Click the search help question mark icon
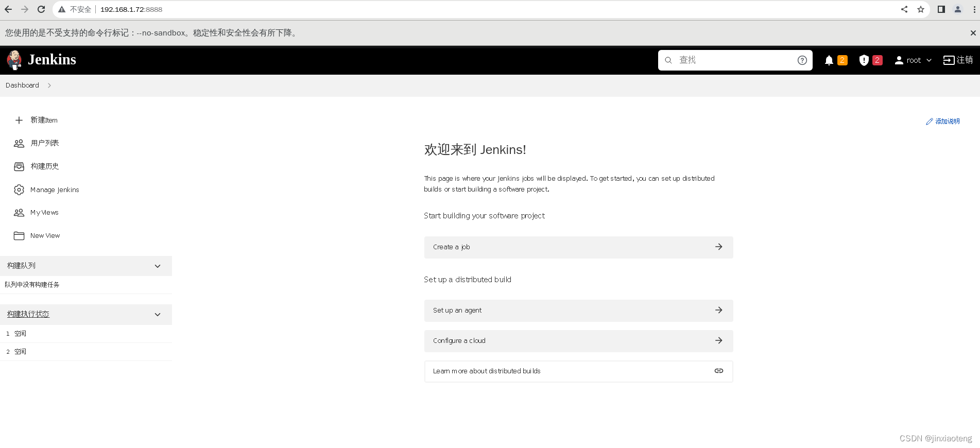Image resolution: width=980 pixels, height=448 pixels. click(x=802, y=60)
